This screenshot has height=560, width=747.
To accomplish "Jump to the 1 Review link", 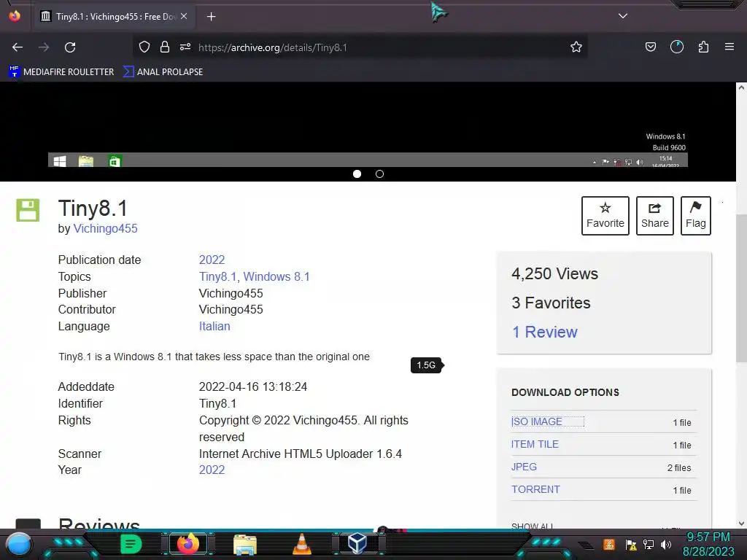I will click(x=544, y=332).
